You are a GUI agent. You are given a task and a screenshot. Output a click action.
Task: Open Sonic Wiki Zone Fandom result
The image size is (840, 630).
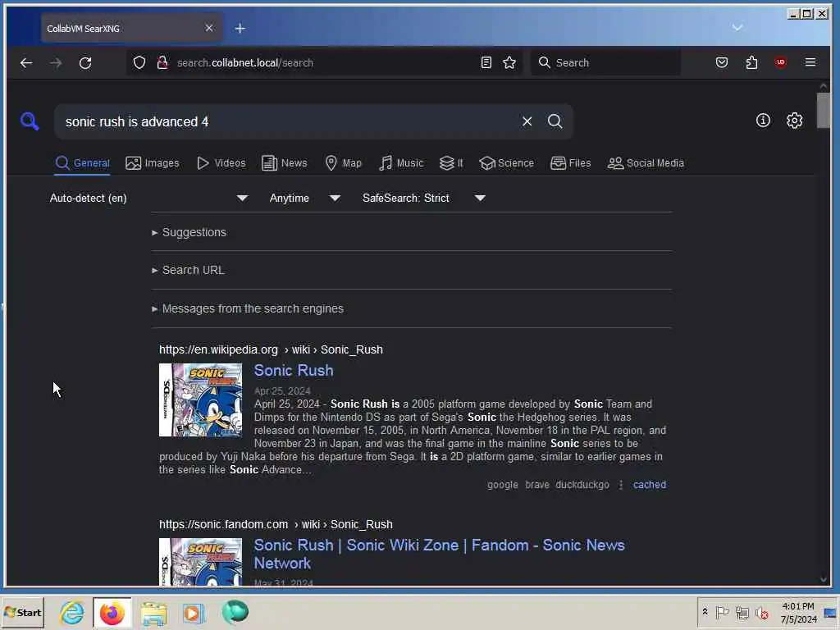[x=440, y=554]
